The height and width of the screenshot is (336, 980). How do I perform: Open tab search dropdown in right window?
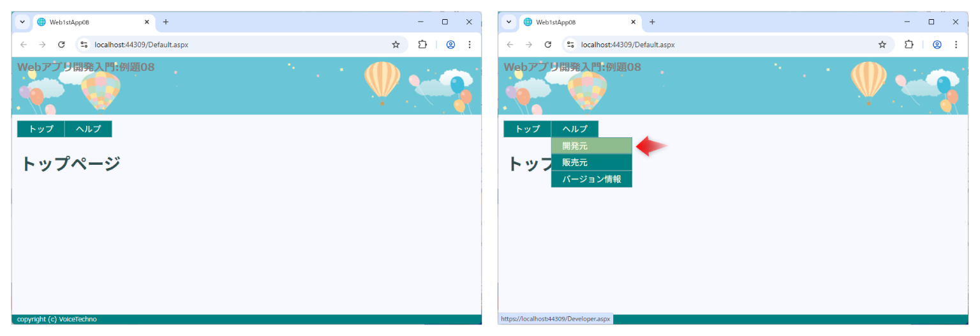[x=509, y=22]
